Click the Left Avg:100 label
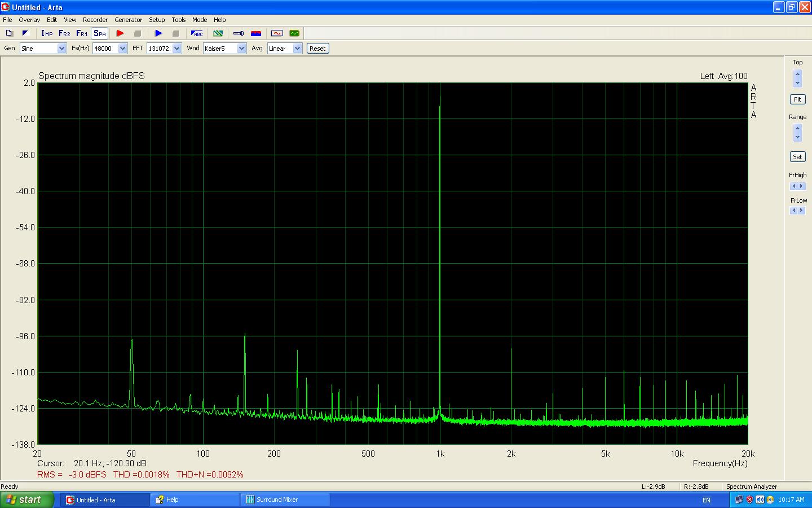Viewport: 812px width, 508px height. point(724,76)
